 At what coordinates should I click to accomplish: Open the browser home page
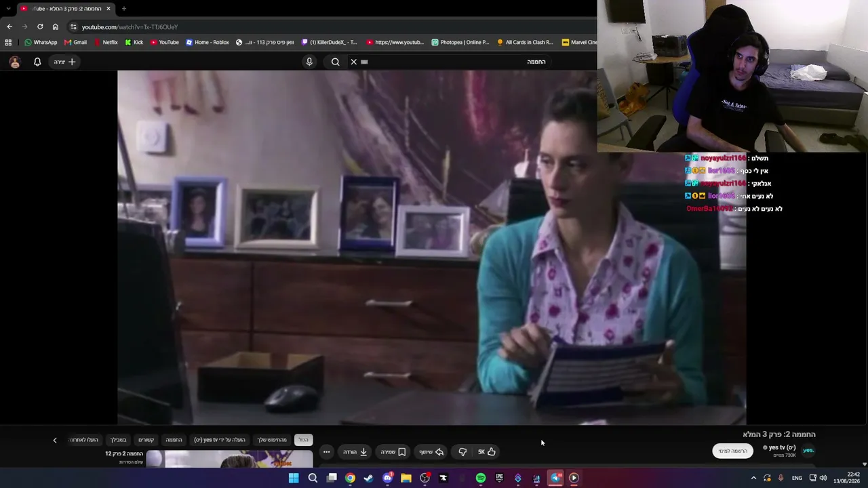(56, 26)
